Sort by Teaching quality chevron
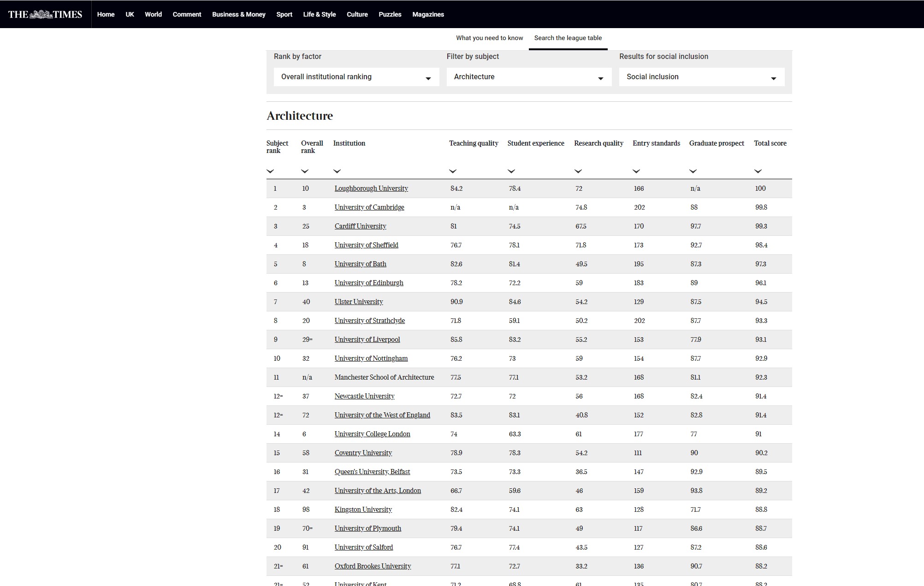The height and width of the screenshot is (586, 924). 453,171
